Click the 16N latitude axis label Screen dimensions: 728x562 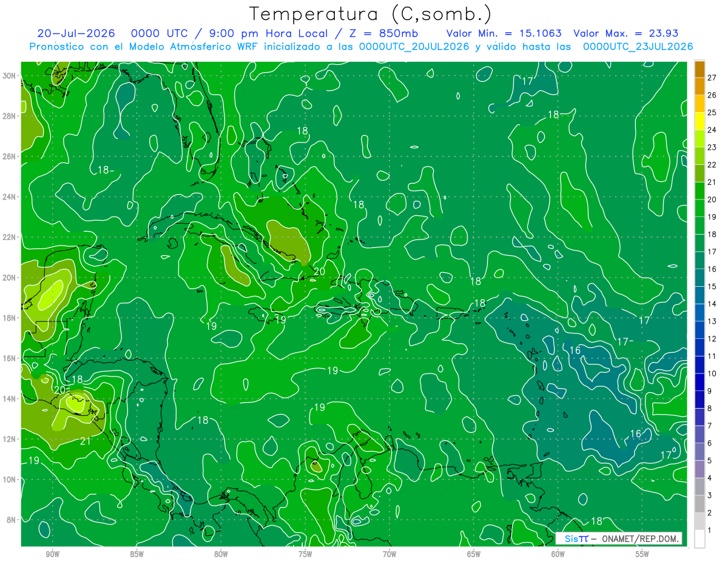(x=9, y=358)
